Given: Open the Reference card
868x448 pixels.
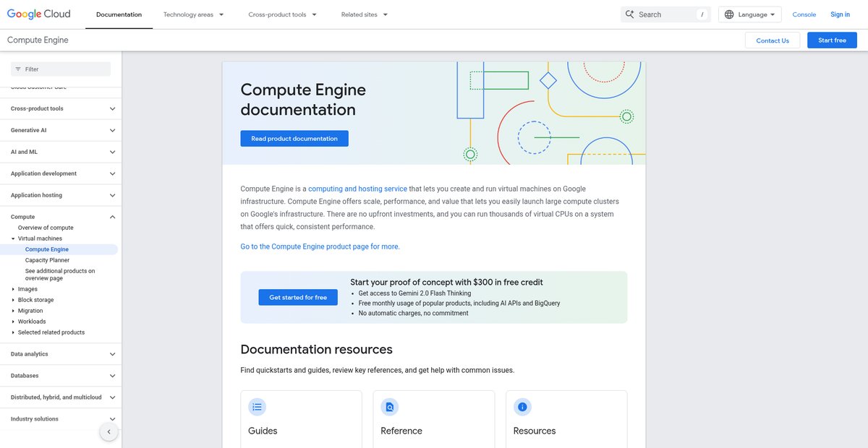Looking at the screenshot, I should pos(434,419).
